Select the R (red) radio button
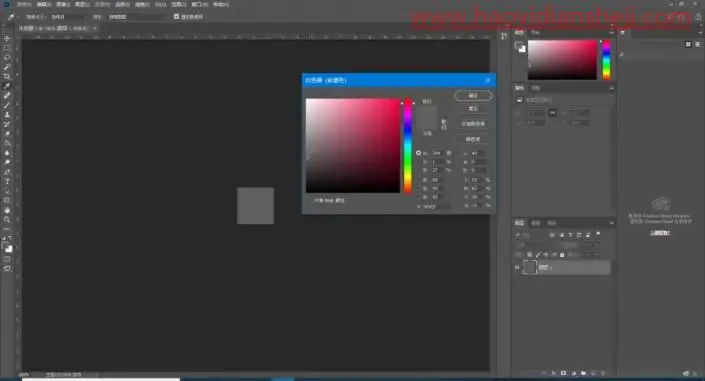The image size is (705, 381). [419, 180]
